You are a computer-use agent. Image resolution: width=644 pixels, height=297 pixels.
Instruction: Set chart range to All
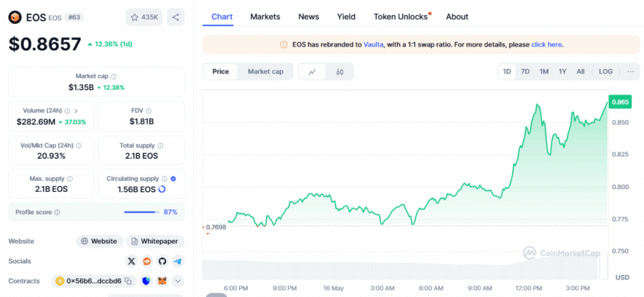tap(580, 71)
